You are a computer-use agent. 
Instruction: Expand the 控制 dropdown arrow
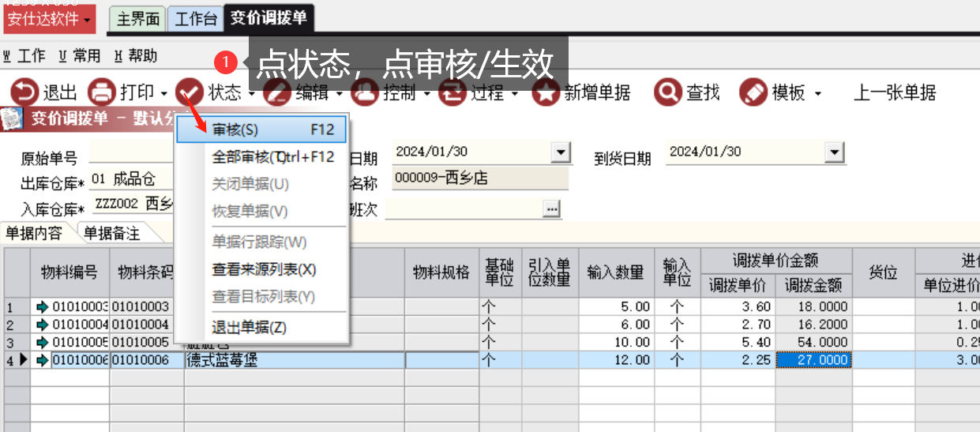426,94
